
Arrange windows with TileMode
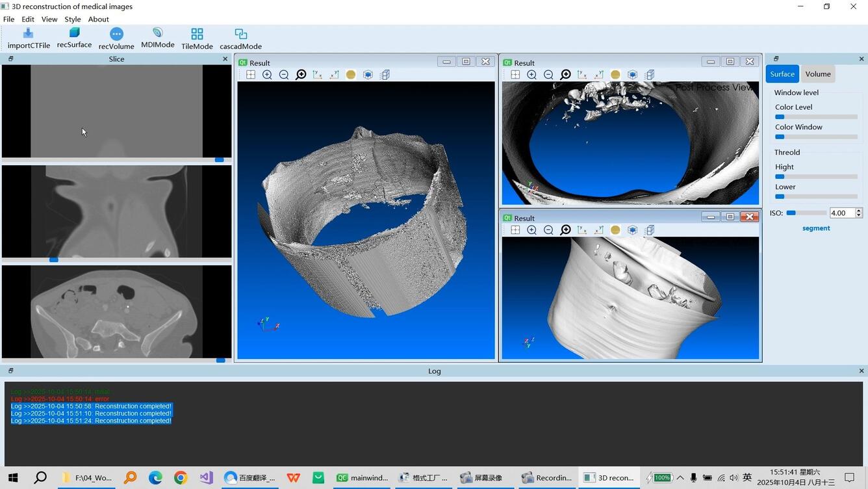[x=197, y=39]
